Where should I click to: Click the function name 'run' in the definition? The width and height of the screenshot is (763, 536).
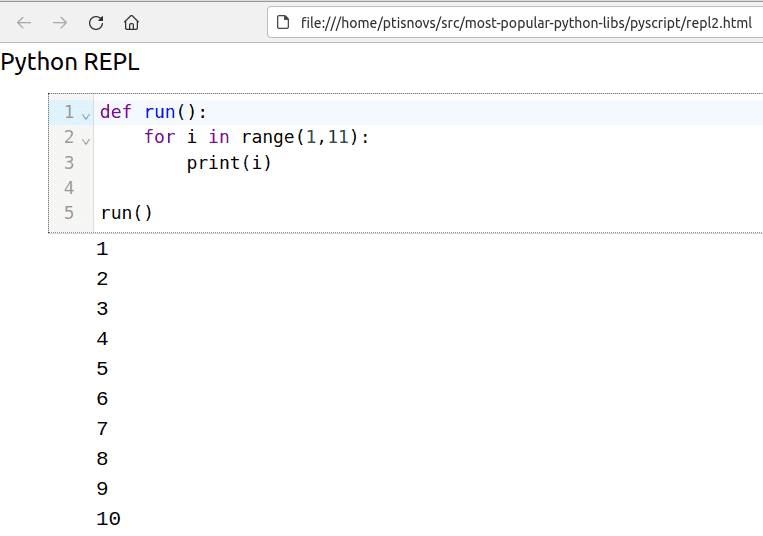160,112
